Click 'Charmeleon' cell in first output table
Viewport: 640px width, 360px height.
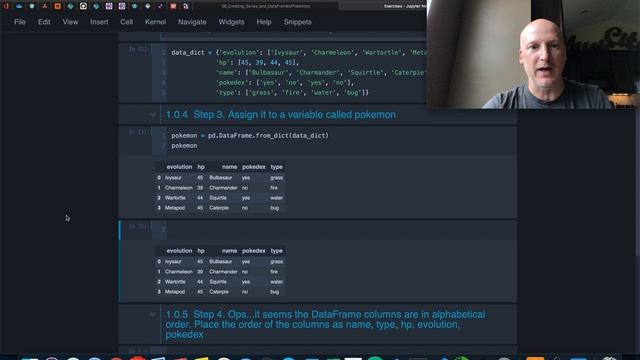coord(179,188)
